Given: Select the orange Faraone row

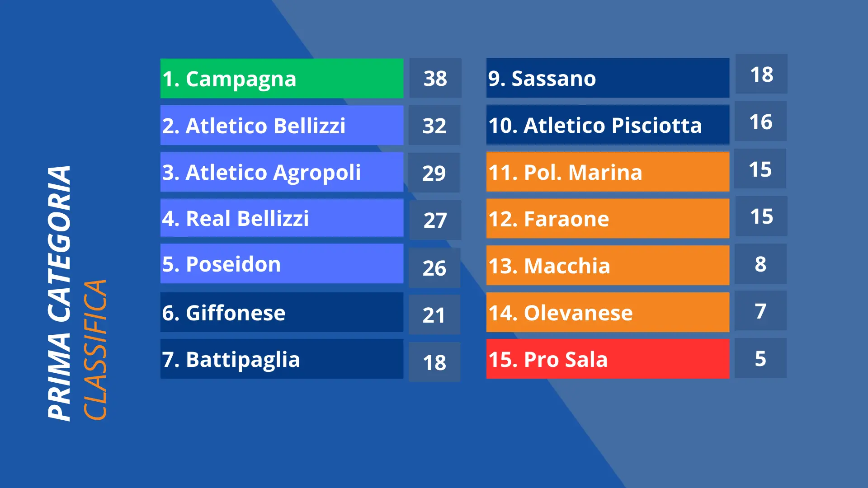Looking at the screenshot, I should (x=608, y=219).
